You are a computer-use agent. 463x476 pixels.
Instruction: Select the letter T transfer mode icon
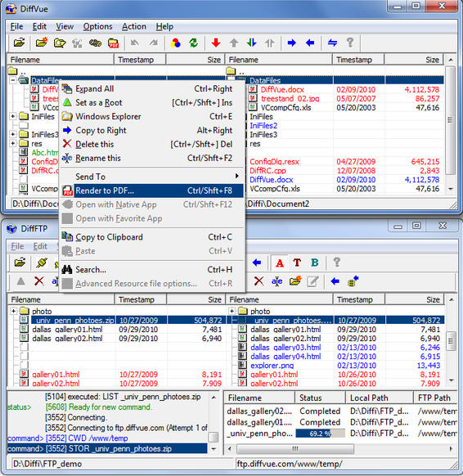point(297,263)
